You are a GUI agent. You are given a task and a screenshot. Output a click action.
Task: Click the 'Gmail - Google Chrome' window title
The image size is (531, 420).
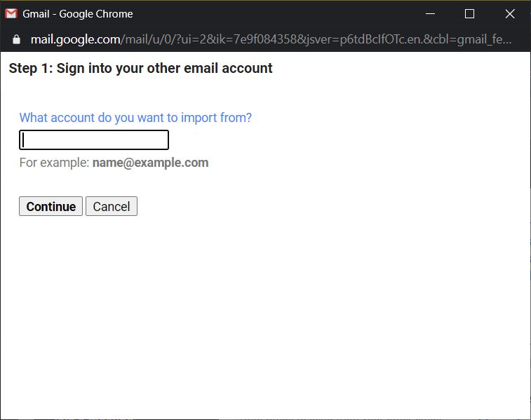click(77, 14)
